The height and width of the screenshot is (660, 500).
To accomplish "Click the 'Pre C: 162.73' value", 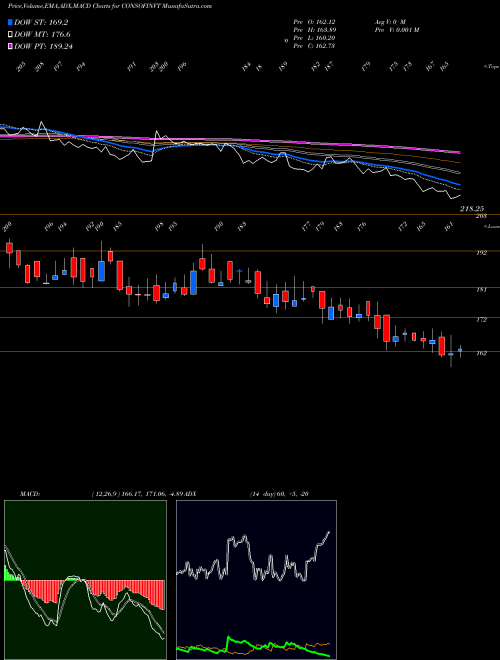I will (x=314, y=46).
